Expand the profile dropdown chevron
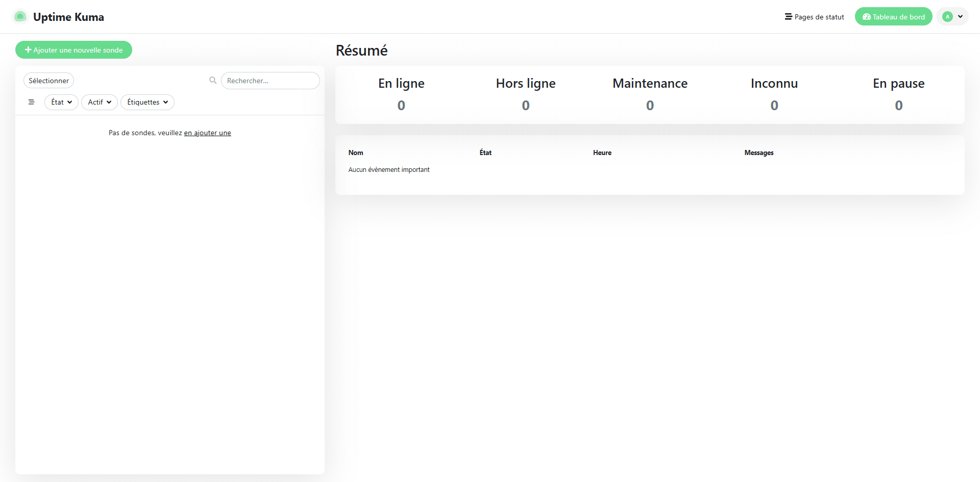 [x=960, y=17]
